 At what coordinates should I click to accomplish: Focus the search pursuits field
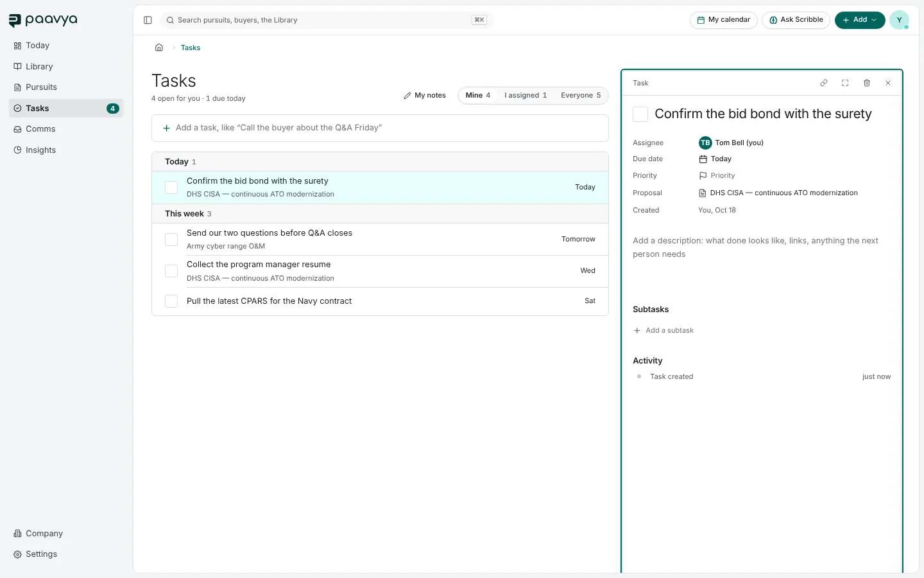[326, 20]
